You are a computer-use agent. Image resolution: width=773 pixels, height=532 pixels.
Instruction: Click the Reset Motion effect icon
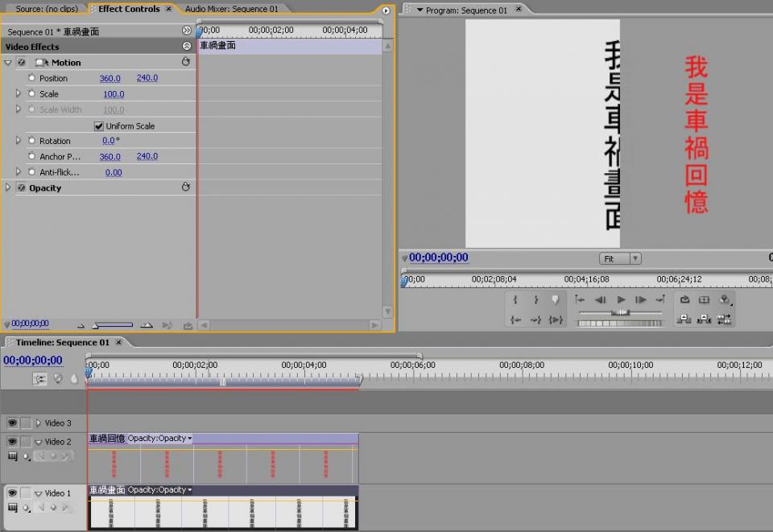(x=186, y=62)
